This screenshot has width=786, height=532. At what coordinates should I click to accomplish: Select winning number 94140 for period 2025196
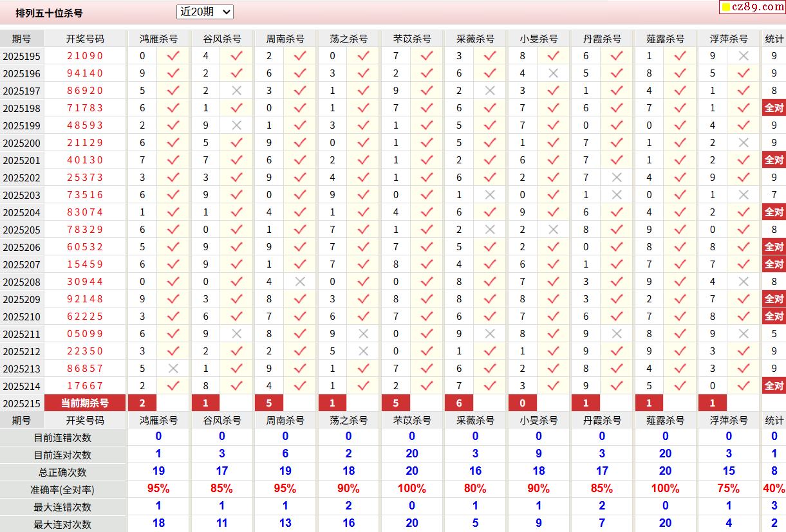point(85,73)
